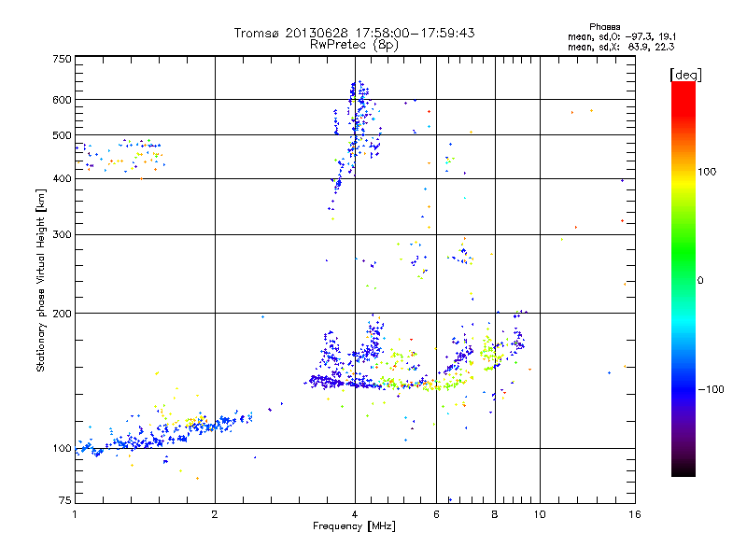This screenshot has height=560, width=747.
Task: Click the x-axis tick label '4'
Action: click(x=355, y=514)
